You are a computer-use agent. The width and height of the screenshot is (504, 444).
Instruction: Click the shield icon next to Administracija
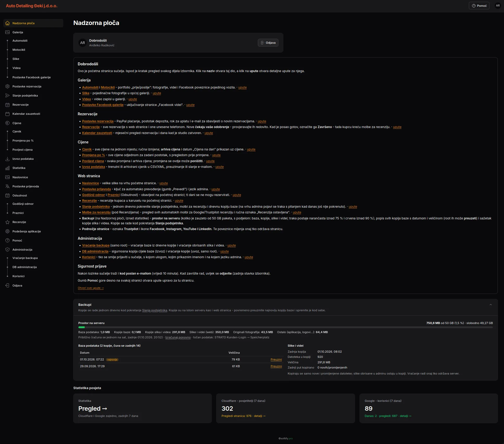(8, 250)
